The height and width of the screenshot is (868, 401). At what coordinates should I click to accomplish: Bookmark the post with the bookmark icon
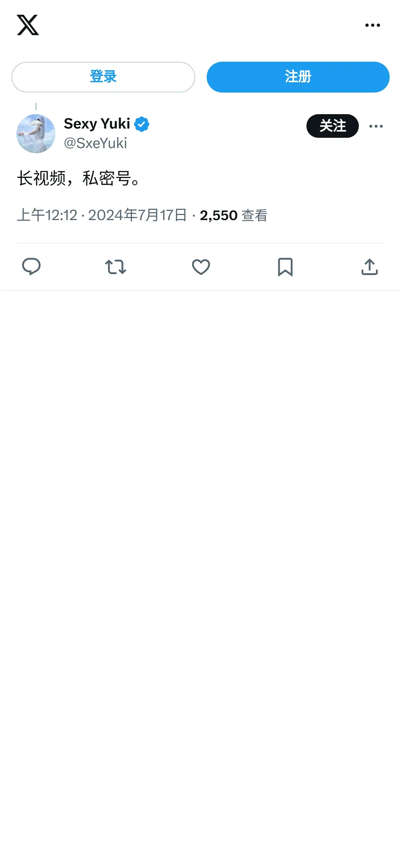(x=285, y=267)
